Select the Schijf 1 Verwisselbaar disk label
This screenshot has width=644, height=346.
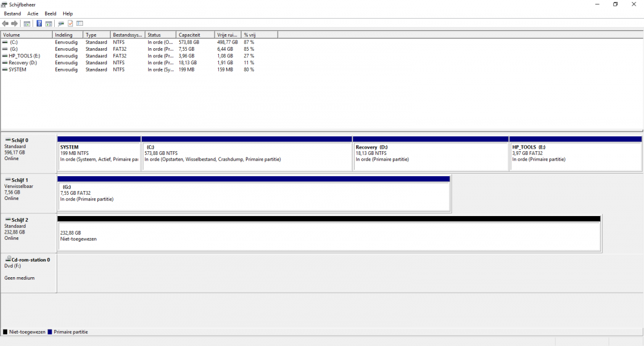[28, 192]
